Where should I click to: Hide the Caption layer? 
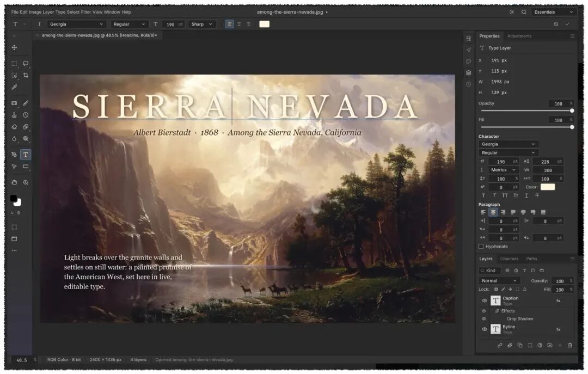coord(484,301)
